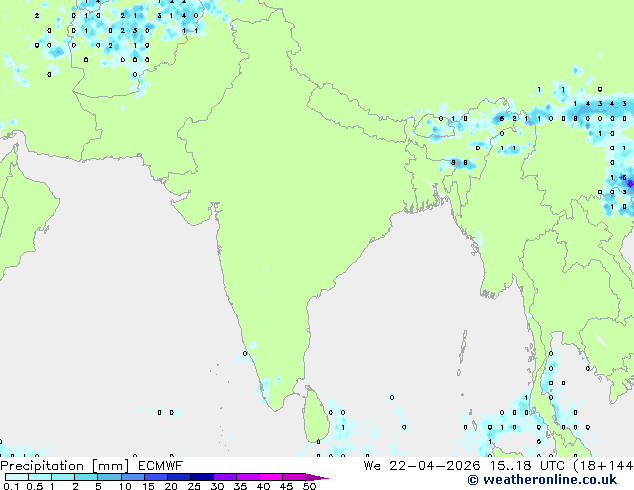Select the 1–2 mm legend swatch
This screenshot has width=634, height=490.
click(63, 477)
